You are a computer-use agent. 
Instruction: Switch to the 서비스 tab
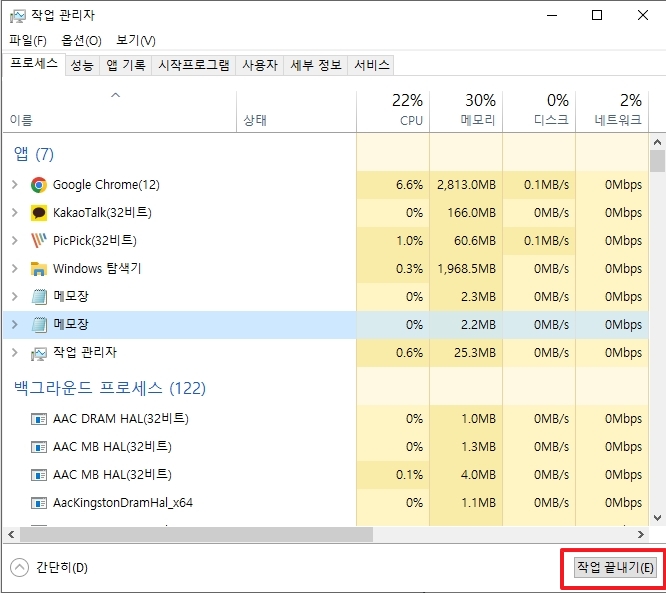point(371,65)
